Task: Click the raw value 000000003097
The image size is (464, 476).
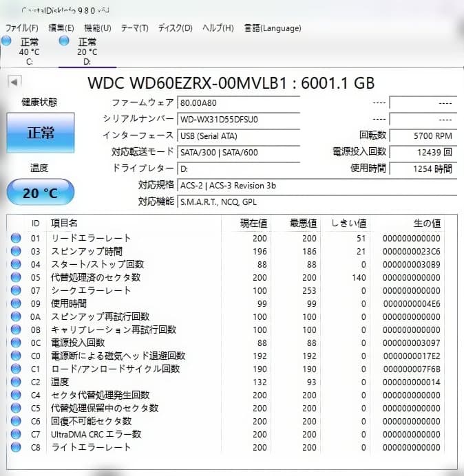Action: pyautogui.click(x=412, y=343)
